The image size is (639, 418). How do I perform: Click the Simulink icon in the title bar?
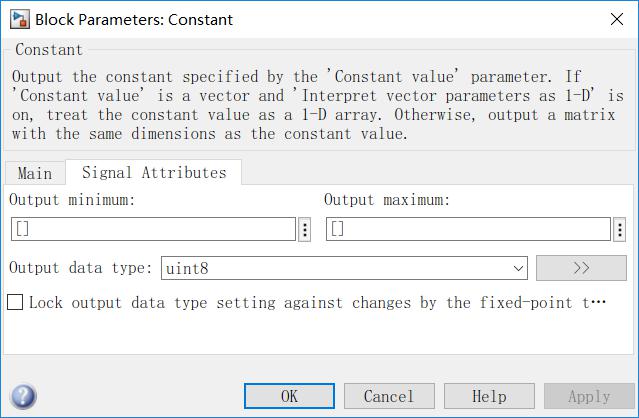point(19,18)
